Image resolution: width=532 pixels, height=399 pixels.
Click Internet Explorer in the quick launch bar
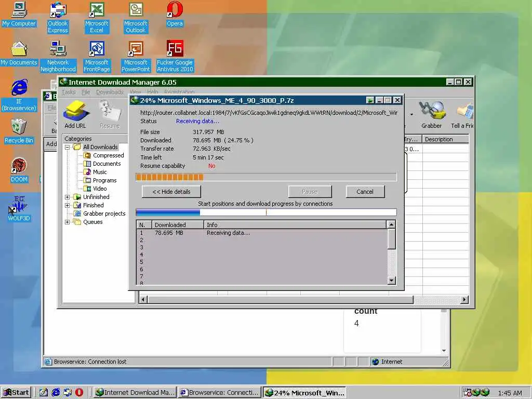[x=56, y=393]
